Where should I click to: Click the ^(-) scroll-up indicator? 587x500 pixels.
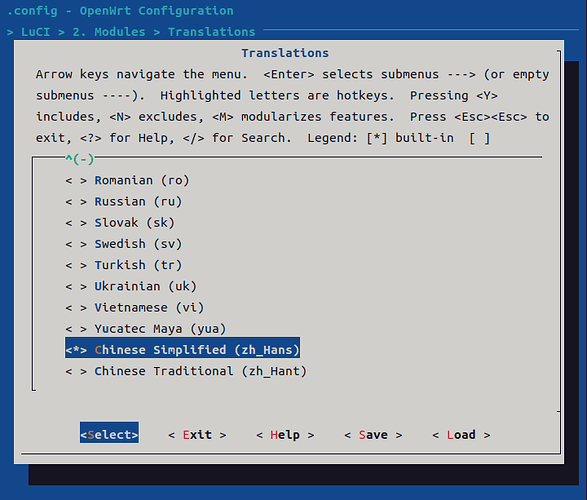click(x=80, y=159)
